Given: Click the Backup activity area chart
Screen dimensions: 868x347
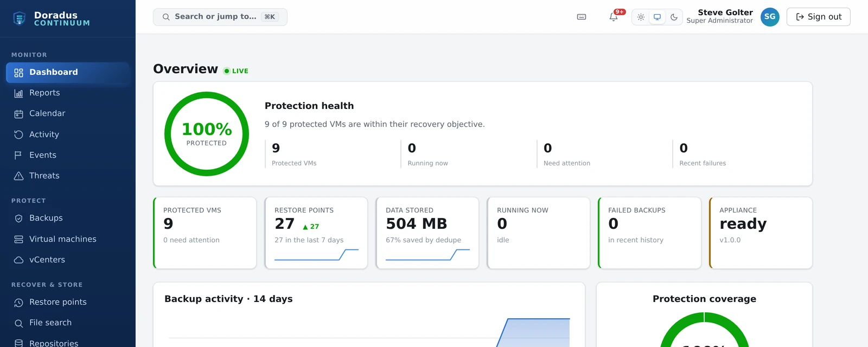Looking at the screenshot, I should (369, 332).
